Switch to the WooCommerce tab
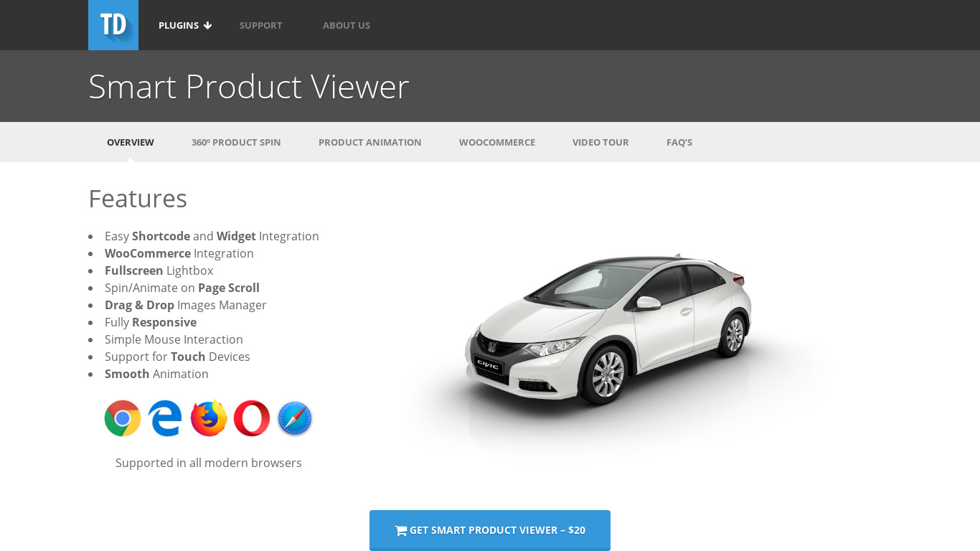 pos(497,142)
